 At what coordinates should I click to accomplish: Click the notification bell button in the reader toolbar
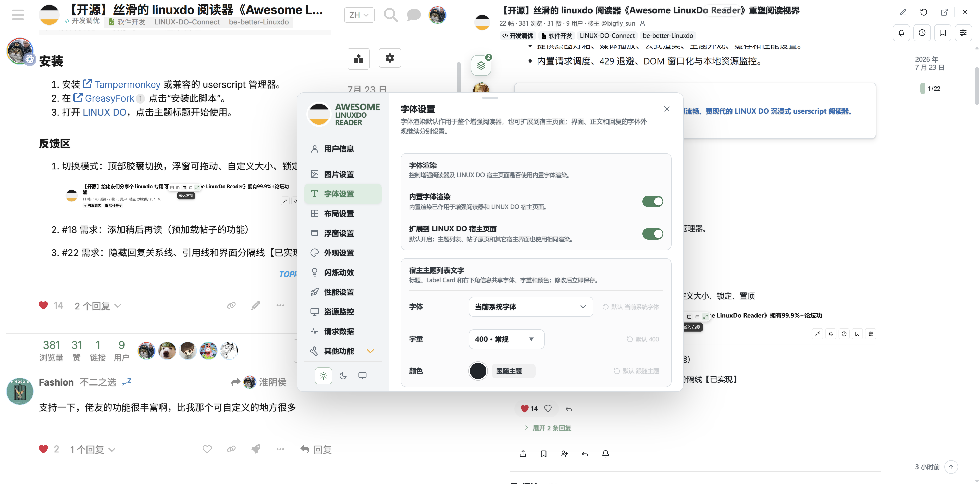(901, 33)
